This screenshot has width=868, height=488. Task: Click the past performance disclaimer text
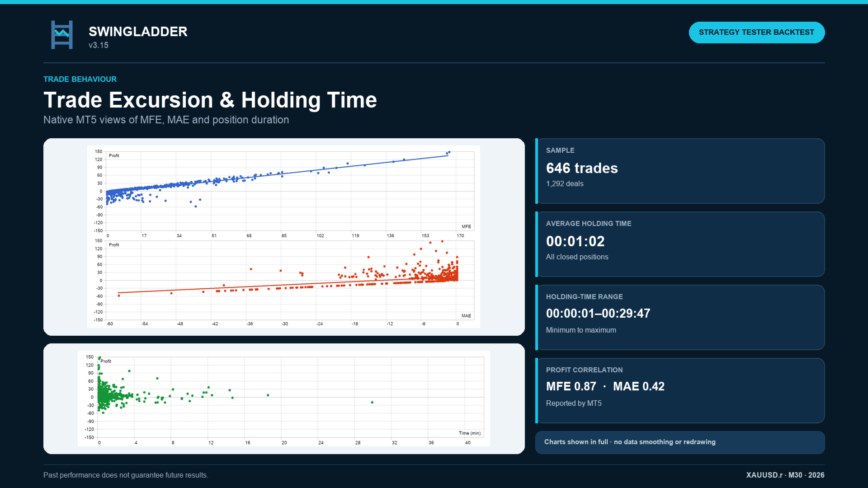coord(126,475)
